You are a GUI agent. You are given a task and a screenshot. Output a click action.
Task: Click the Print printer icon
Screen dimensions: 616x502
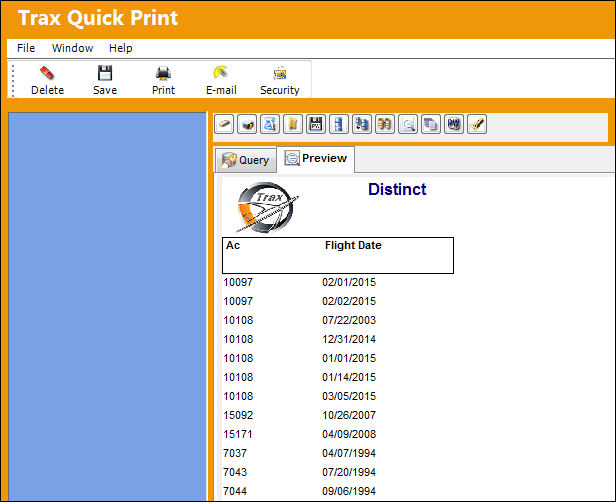pos(163,73)
